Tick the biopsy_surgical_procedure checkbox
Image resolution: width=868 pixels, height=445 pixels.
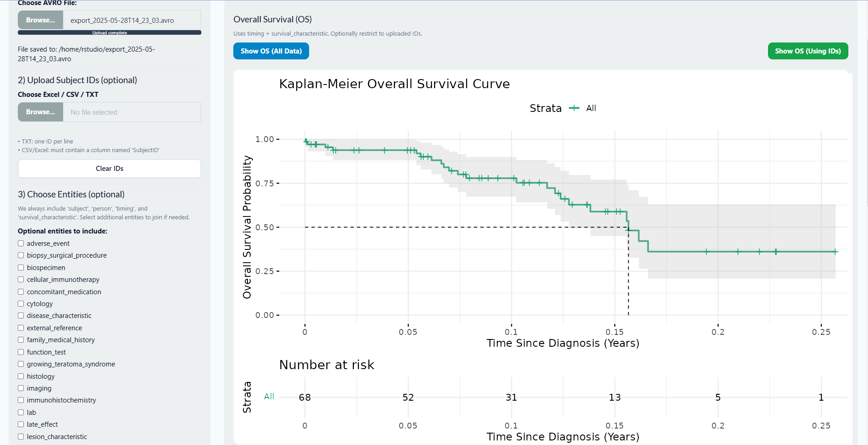click(x=21, y=255)
